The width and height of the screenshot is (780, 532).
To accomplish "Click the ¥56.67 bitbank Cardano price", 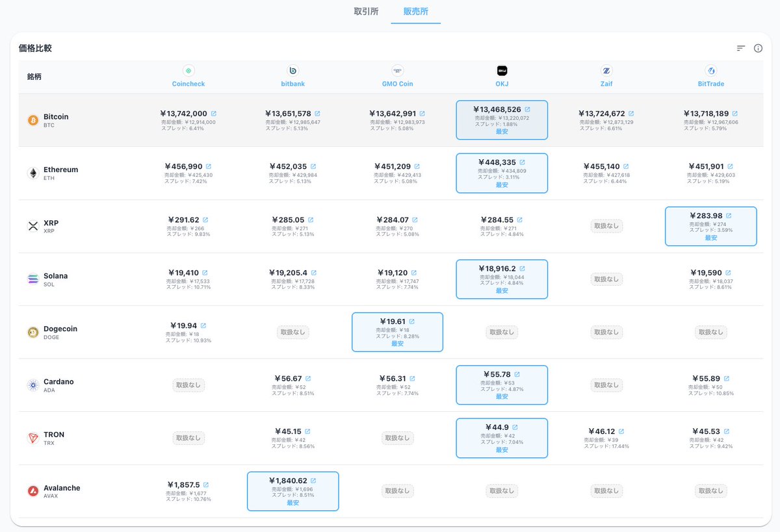I will pos(287,379).
